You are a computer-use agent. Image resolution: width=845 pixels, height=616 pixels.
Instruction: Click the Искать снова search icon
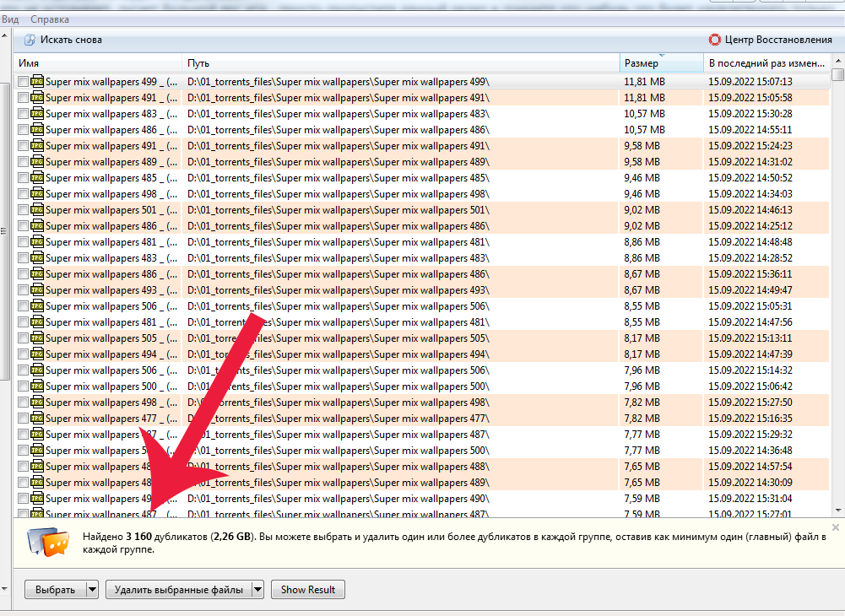click(30, 40)
